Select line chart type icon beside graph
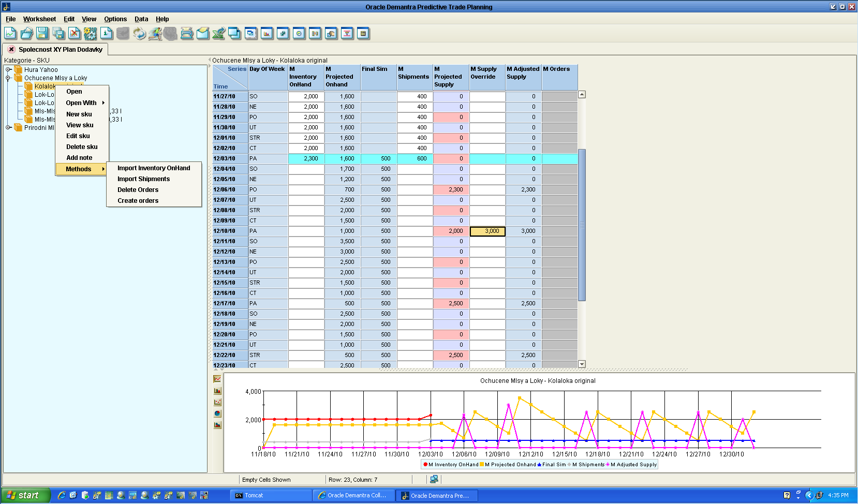 coord(217,379)
